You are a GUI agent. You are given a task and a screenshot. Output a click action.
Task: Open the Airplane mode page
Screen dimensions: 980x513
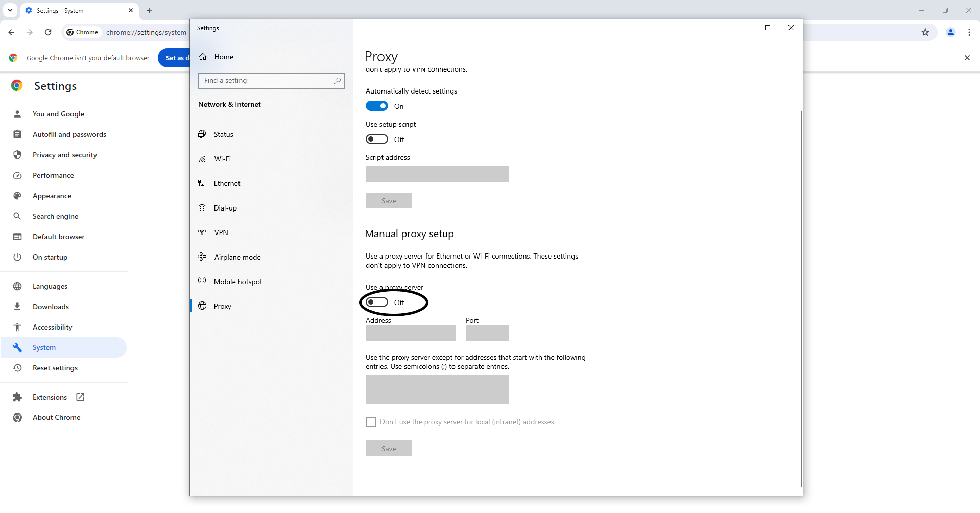pyautogui.click(x=236, y=257)
